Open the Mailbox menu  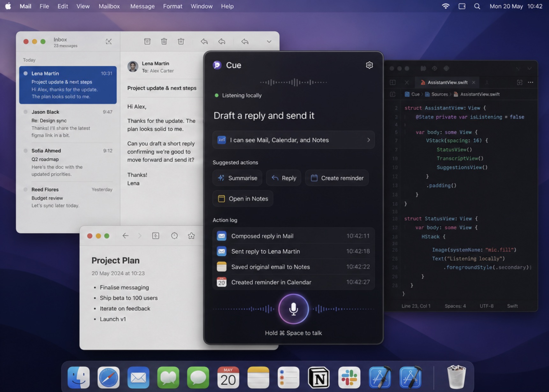109,6
